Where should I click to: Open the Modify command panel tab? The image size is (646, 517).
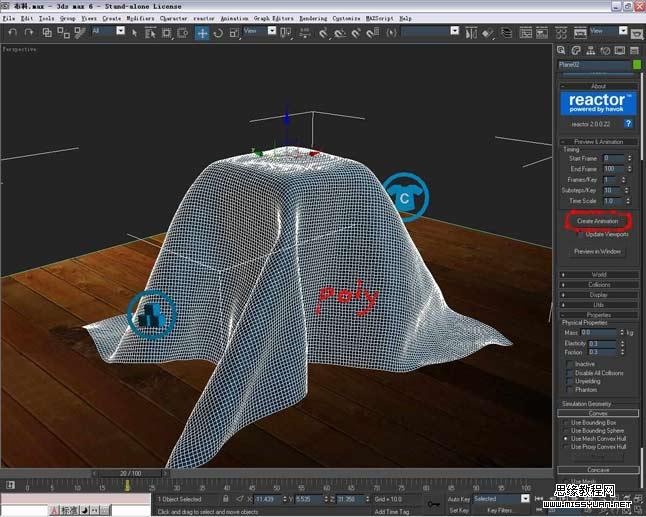pos(576,50)
